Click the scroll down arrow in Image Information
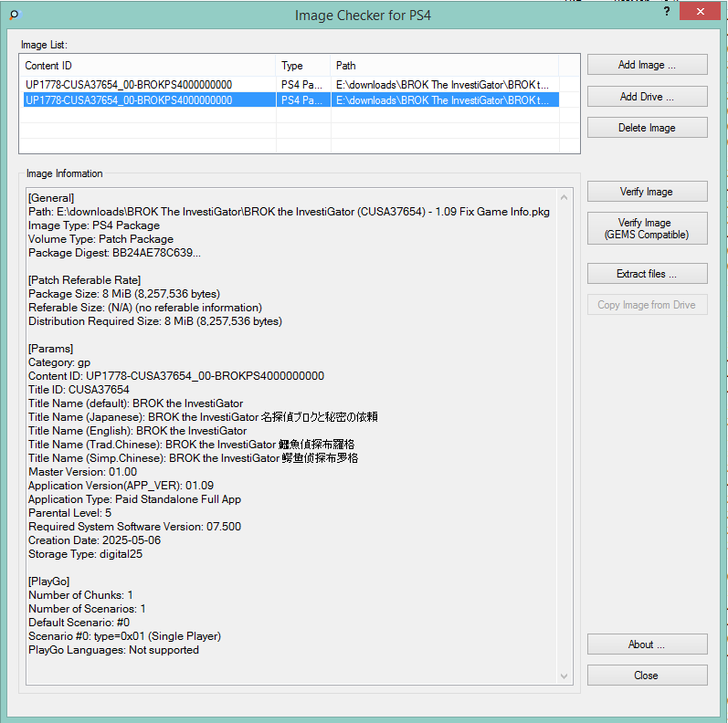 point(564,676)
